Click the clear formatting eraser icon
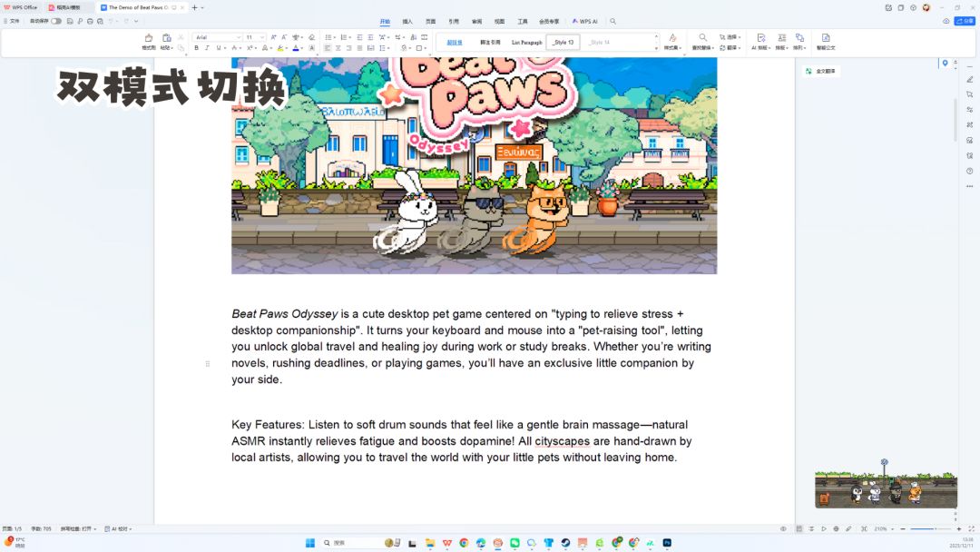This screenshot has width=980, height=552. pos(311,37)
